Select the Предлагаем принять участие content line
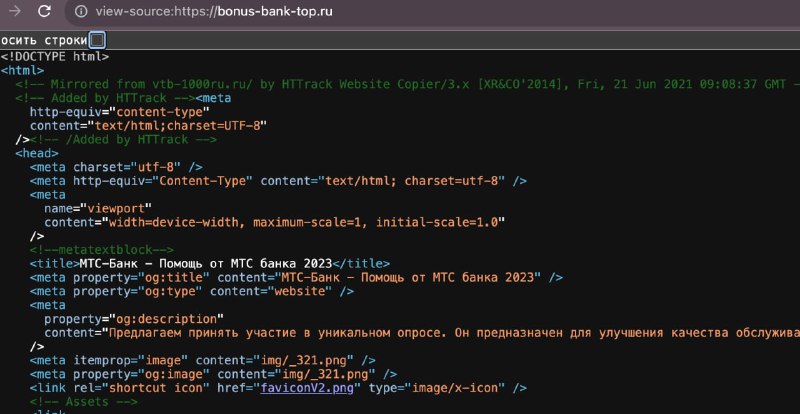 click(422, 333)
